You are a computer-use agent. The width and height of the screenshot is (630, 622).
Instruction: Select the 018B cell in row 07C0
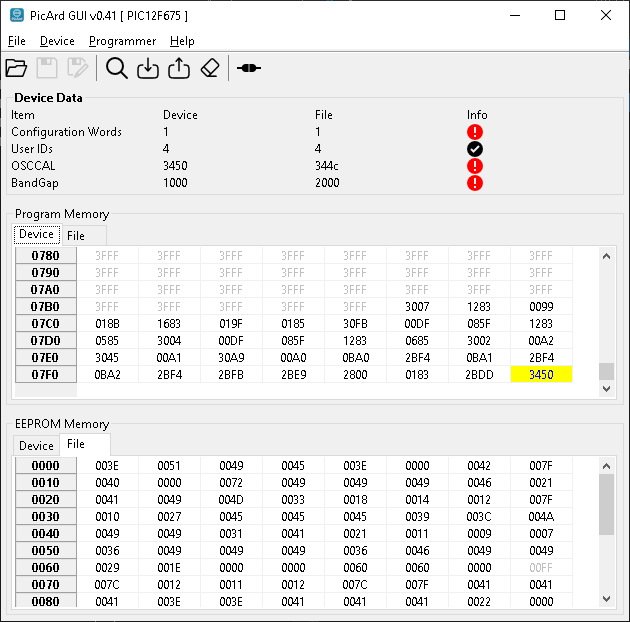107,323
